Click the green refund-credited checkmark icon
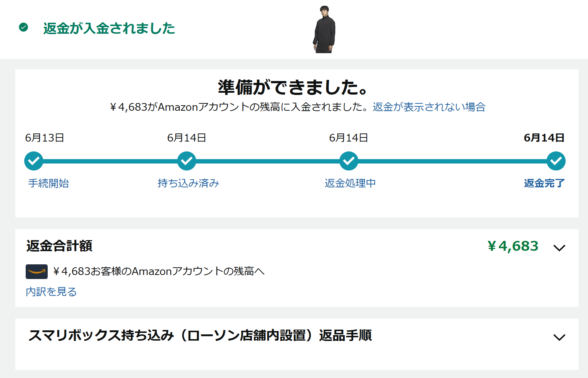The width and height of the screenshot is (588, 378). pos(23,27)
